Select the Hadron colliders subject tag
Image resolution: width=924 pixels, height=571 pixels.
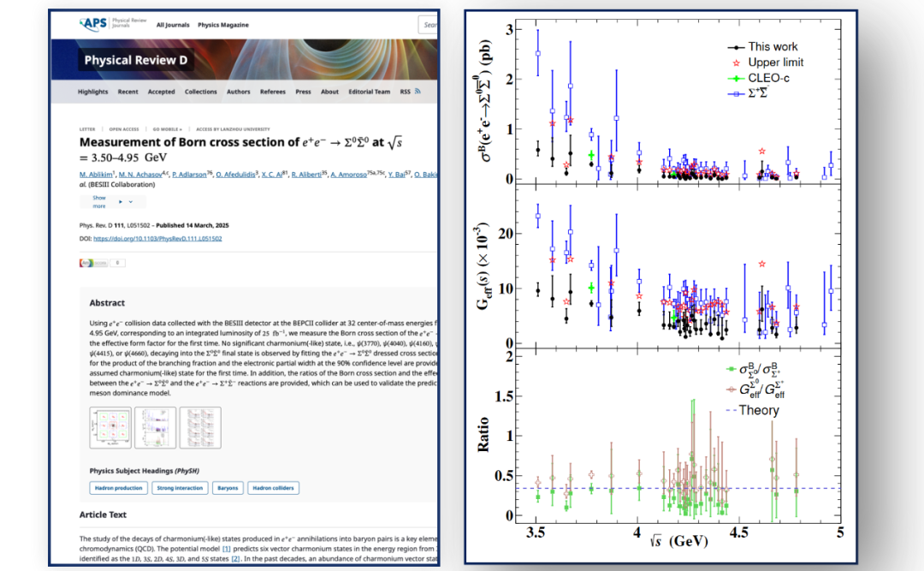click(x=274, y=488)
